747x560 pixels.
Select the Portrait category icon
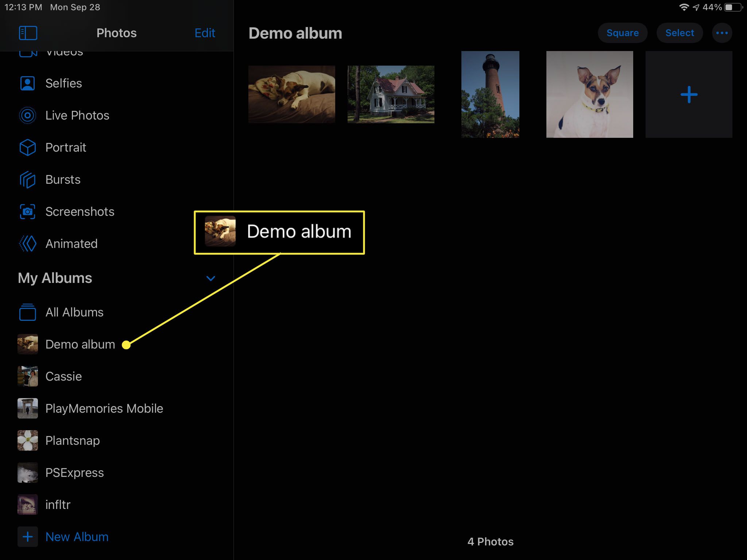(27, 147)
